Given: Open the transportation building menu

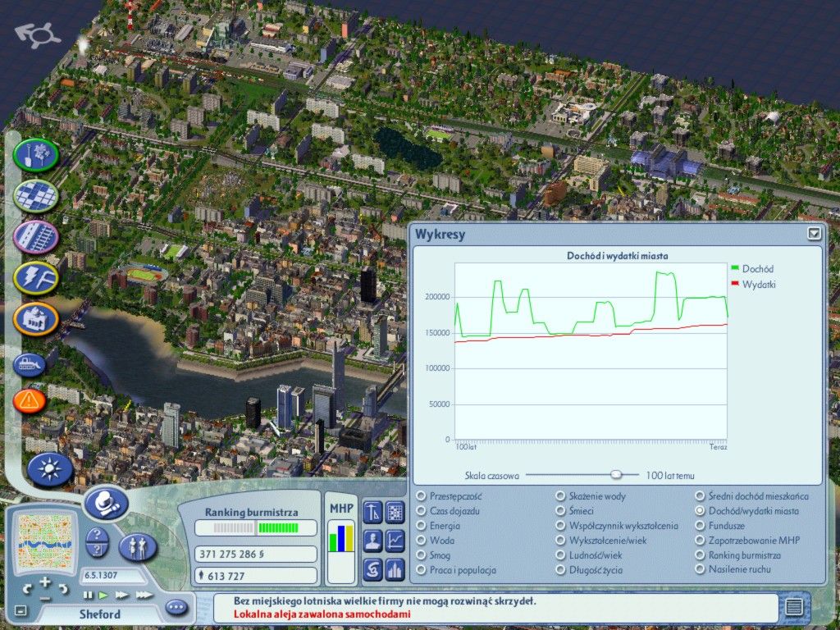Looking at the screenshot, I should (36, 237).
